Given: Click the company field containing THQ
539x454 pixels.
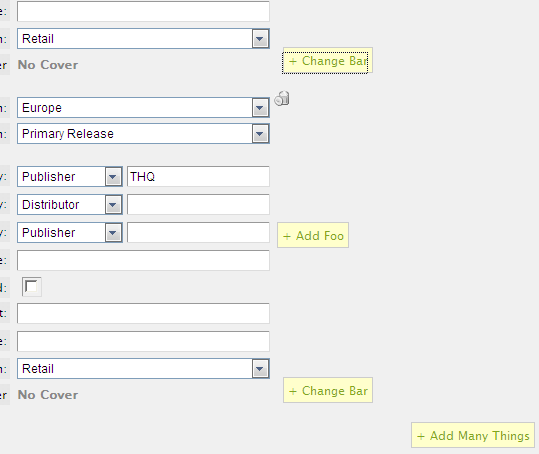Looking at the screenshot, I should click(198, 177).
